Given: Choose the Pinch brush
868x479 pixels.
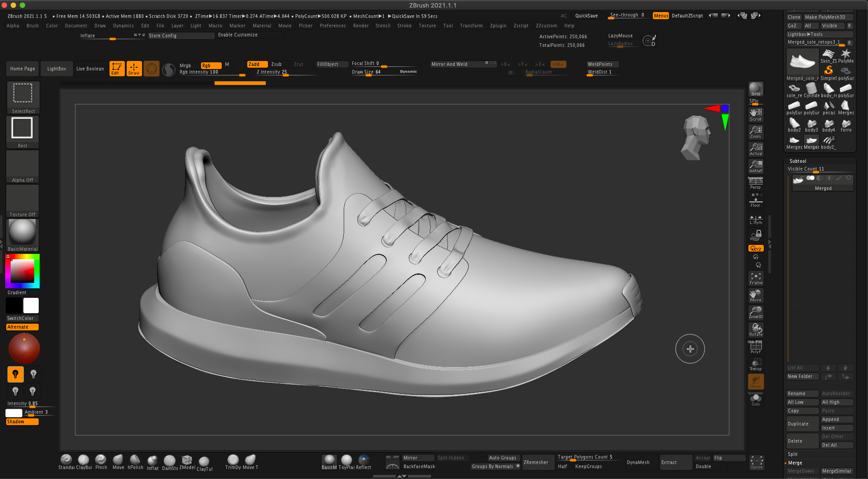Looking at the screenshot, I should [101, 462].
